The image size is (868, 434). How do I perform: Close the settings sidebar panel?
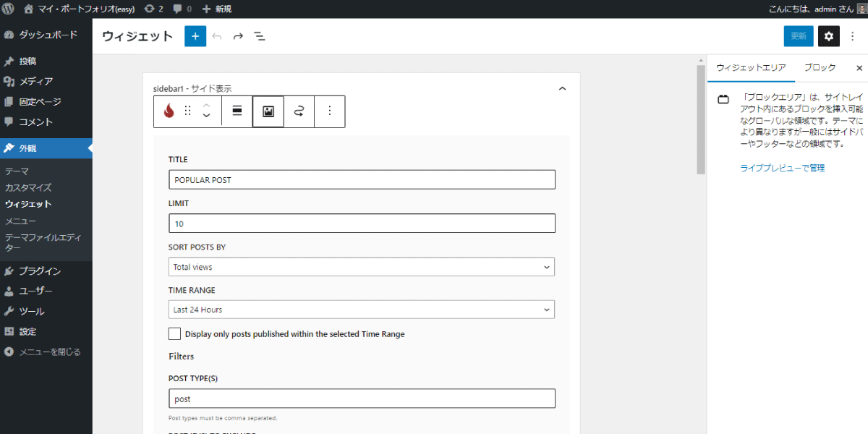[859, 68]
